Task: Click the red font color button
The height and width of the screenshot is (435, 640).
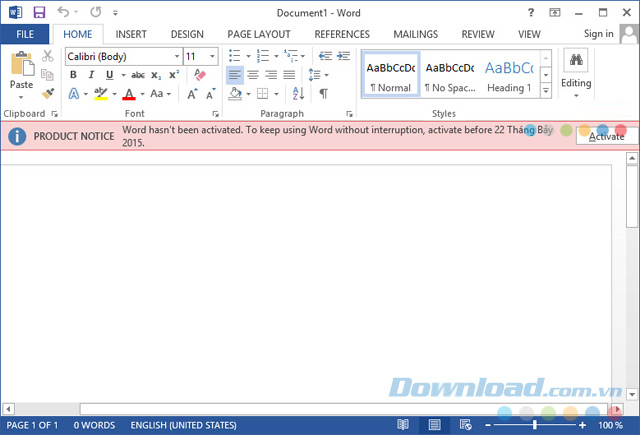Action: tap(129, 94)
